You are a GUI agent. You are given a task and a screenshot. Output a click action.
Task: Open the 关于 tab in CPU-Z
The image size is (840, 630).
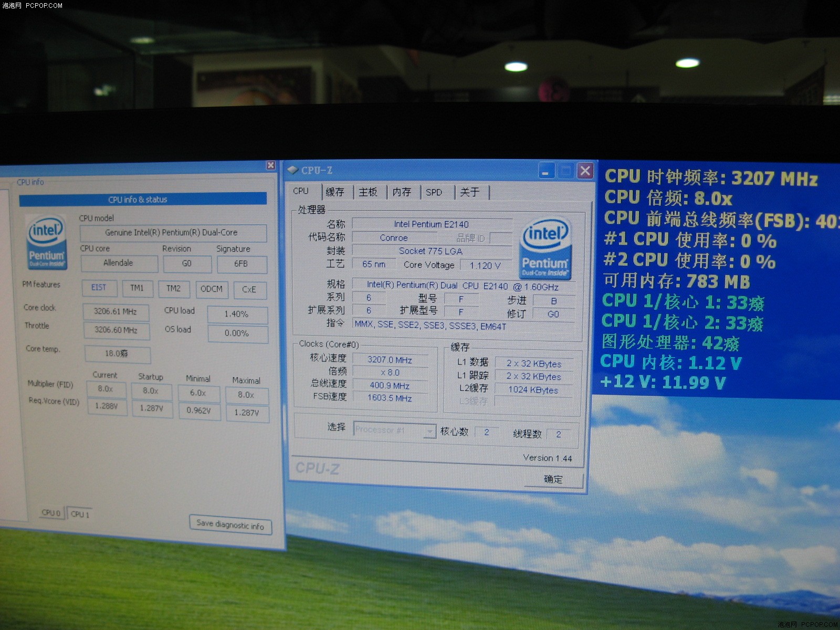tap(470, 192)
